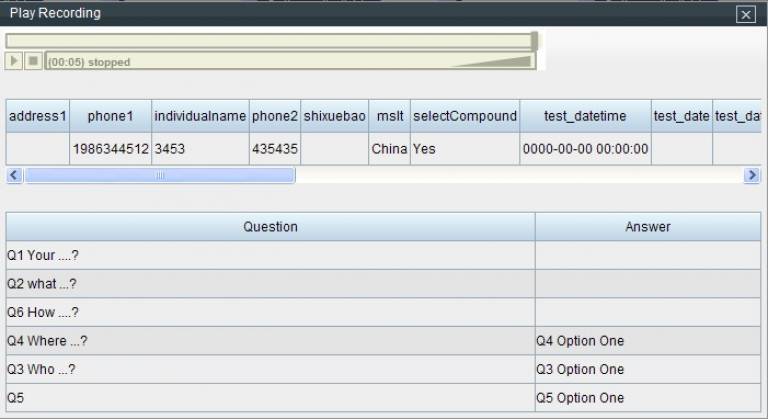Viewport: 768px width, 419px height.
Task: Select the China cell under mslt
Action: tap(390, 149)
